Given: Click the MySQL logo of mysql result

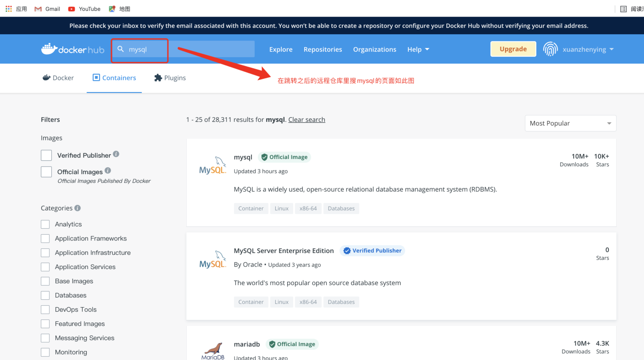Looking at the screenshot, I should (x=213, y=165).
